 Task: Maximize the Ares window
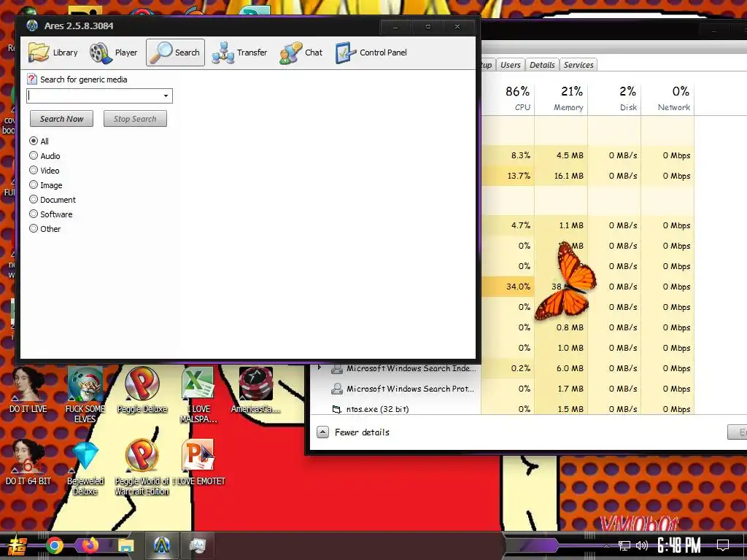coord(427,27)
